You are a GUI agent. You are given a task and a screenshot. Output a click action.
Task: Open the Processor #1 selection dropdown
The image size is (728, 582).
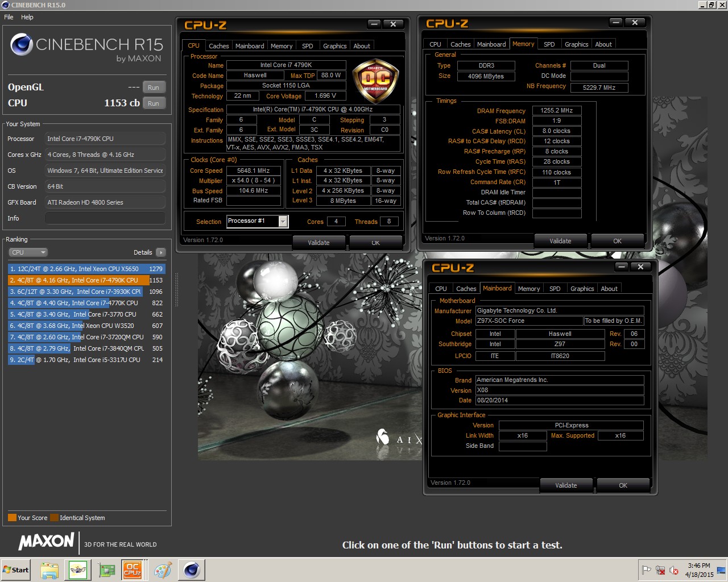pos(257,221)
